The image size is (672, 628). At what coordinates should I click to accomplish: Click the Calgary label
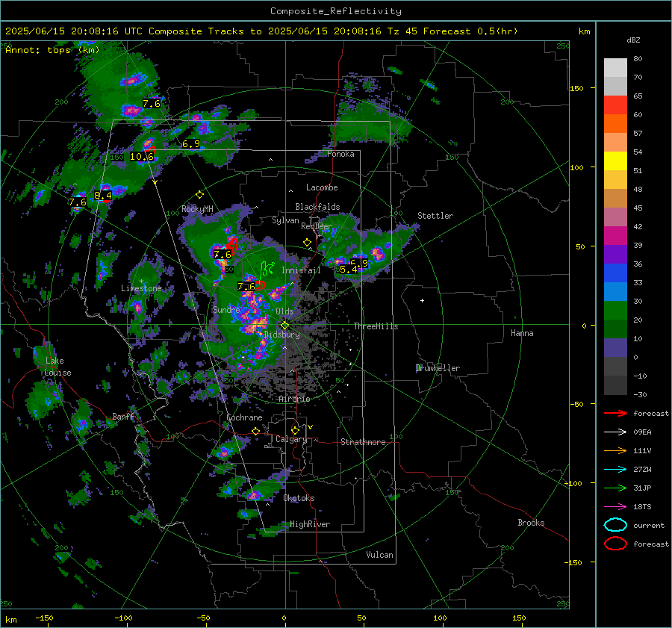click(291, 439)
